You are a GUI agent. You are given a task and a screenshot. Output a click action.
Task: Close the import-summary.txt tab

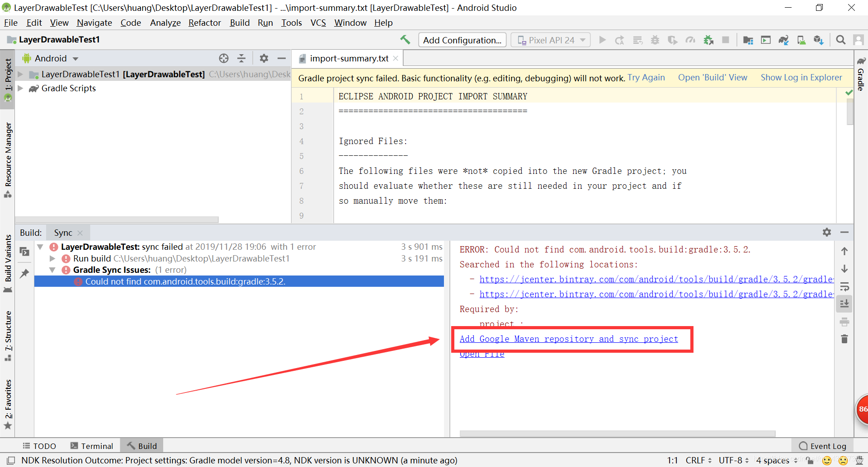pyautogui.click(x=396, y=58)
